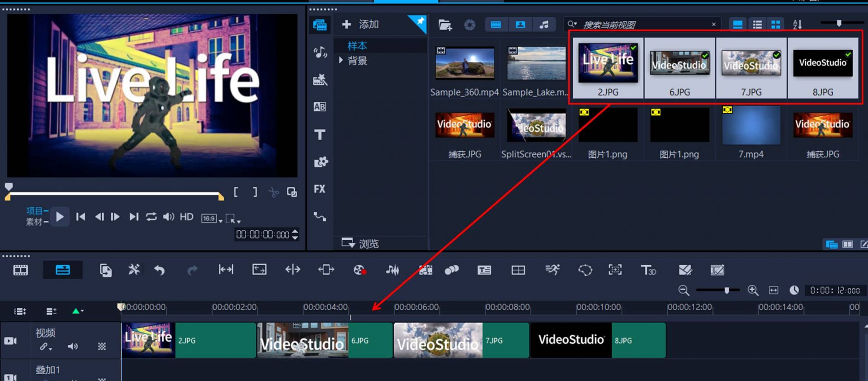
Task: Toggle show photos filter
Action: coord(520,24)
